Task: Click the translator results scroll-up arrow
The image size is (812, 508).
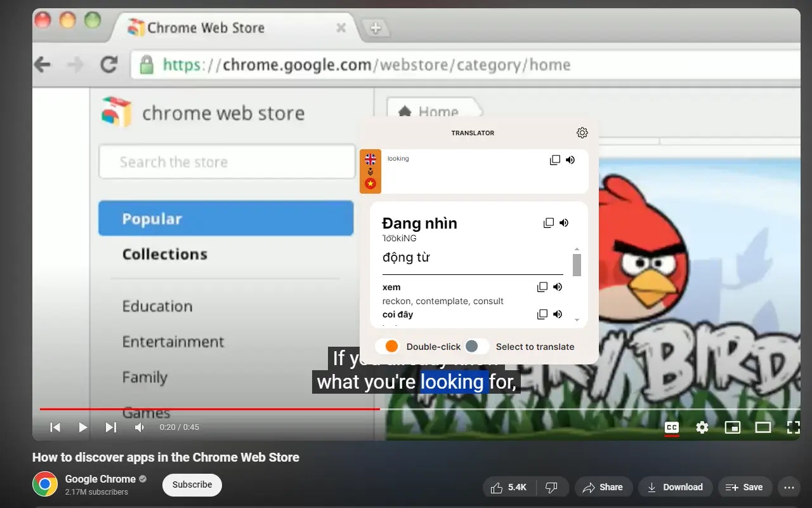Action: click(x=577, y=249)
